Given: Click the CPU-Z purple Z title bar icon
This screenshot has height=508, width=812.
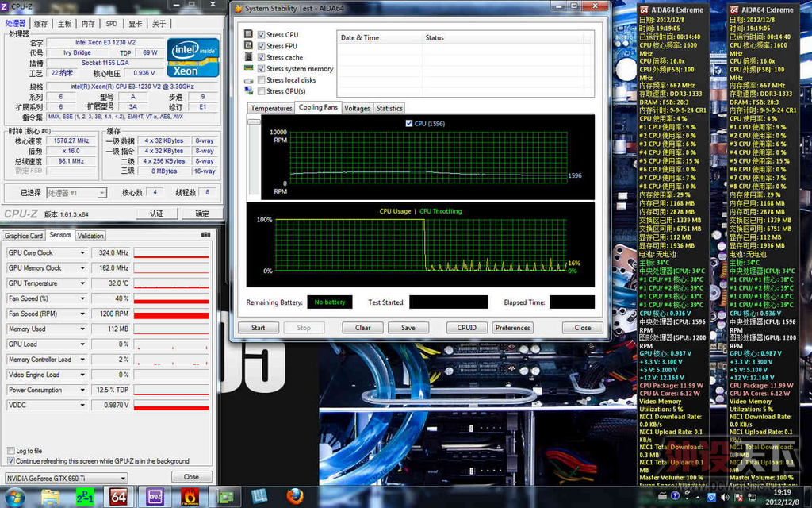Looking at the screenshot, I should click(x=5, y=6).
